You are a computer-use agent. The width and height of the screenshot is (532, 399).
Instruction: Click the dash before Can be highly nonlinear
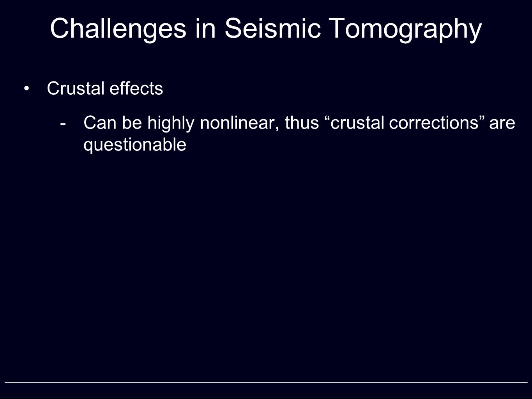(x=62, y=124)
